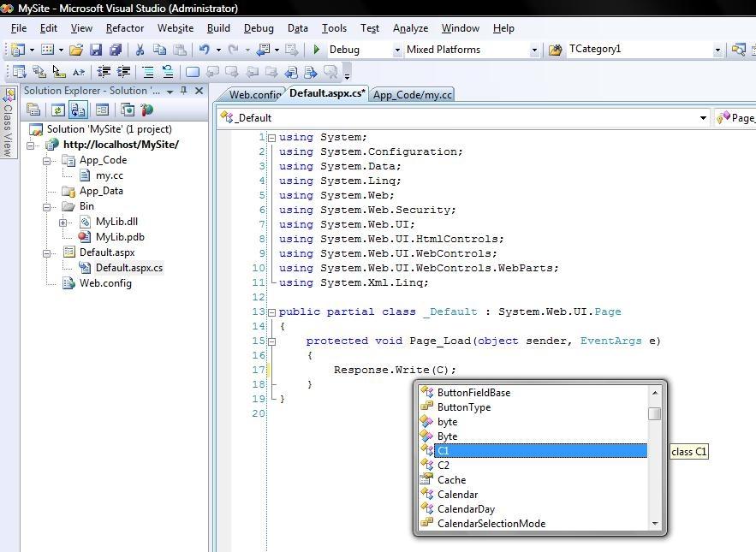Viewport: 756px width, 552px height.
Task: Open the Website menu
Action: (x=176, y=28)
